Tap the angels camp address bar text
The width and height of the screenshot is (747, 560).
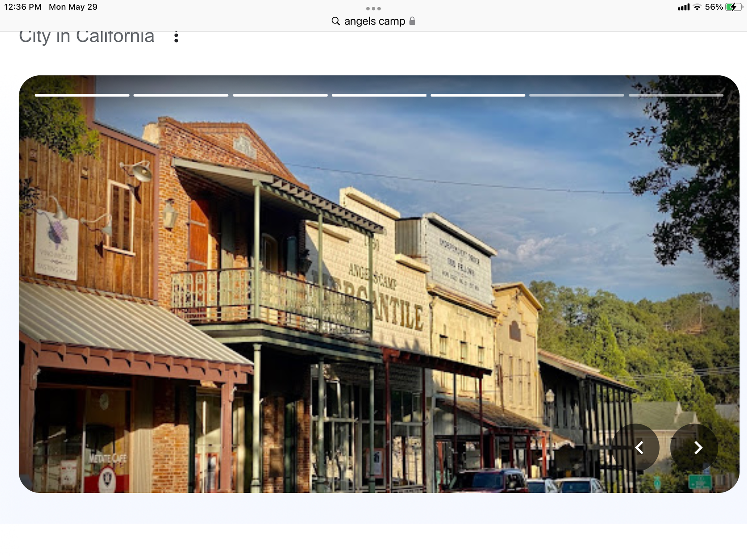coord(375,21)
